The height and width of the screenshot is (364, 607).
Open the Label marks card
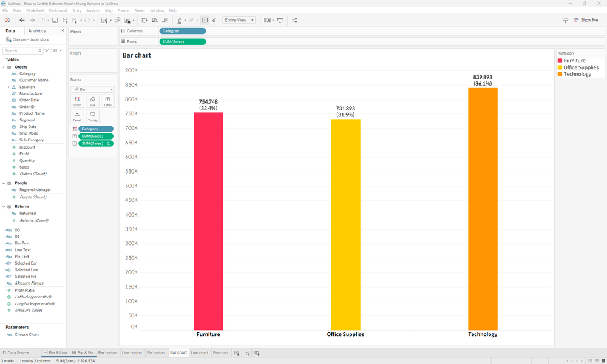(108, 101)
